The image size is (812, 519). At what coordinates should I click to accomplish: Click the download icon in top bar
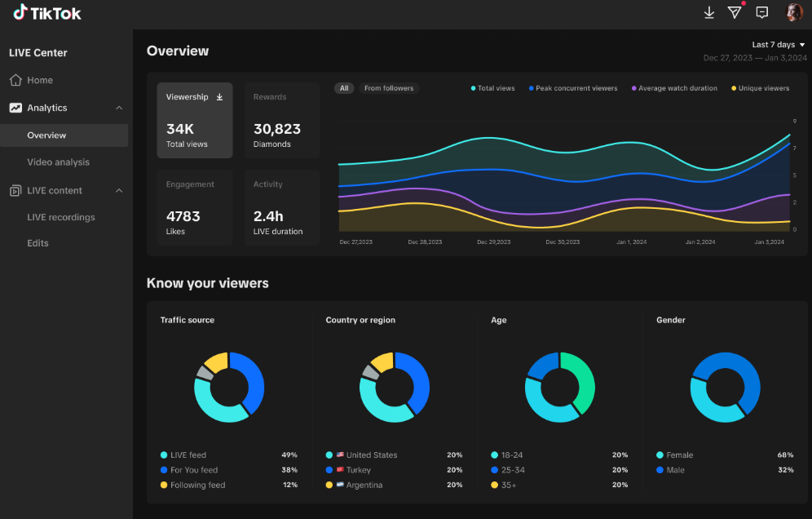pyautogui.click(x=709, y=12)
